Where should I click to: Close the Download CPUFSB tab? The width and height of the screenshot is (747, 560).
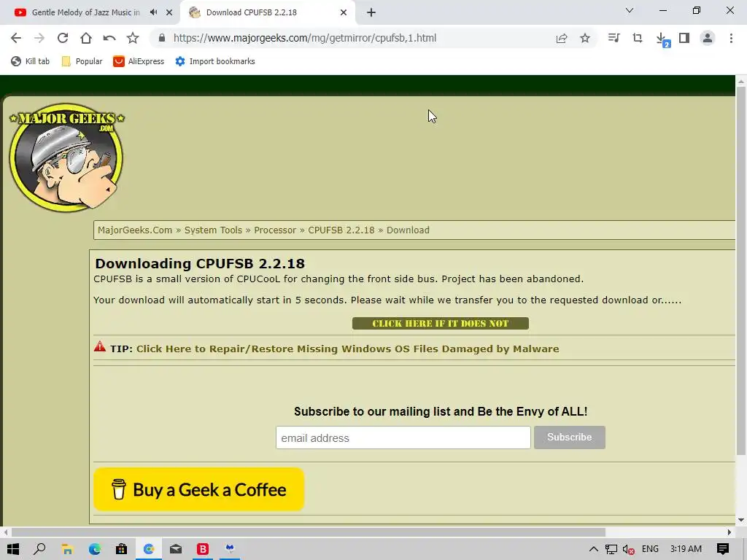tap(344, 12)
